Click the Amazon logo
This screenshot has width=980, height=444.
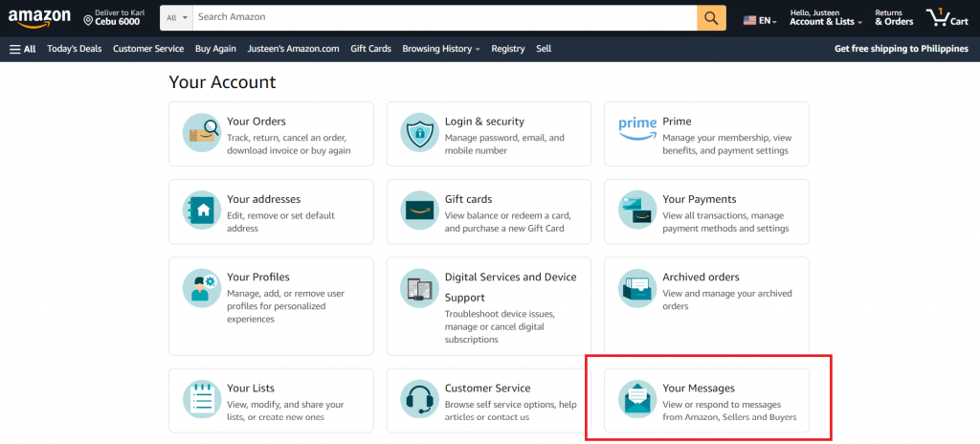coord(39,19)
